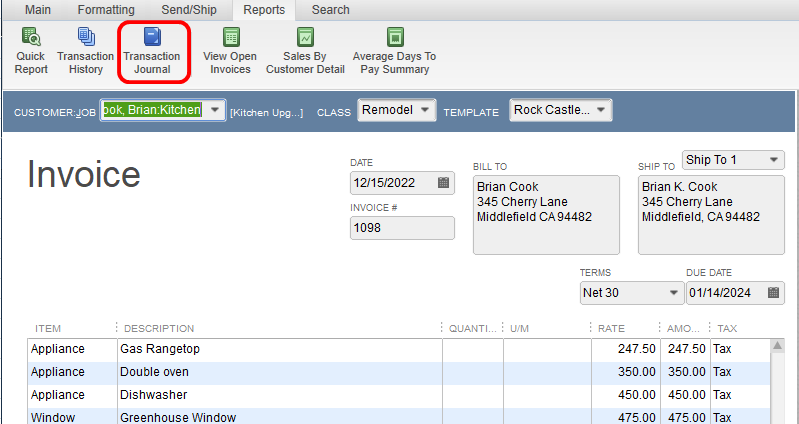799x424 pixels.
Task: Open Transaction History report
Action: click(86, 51)
